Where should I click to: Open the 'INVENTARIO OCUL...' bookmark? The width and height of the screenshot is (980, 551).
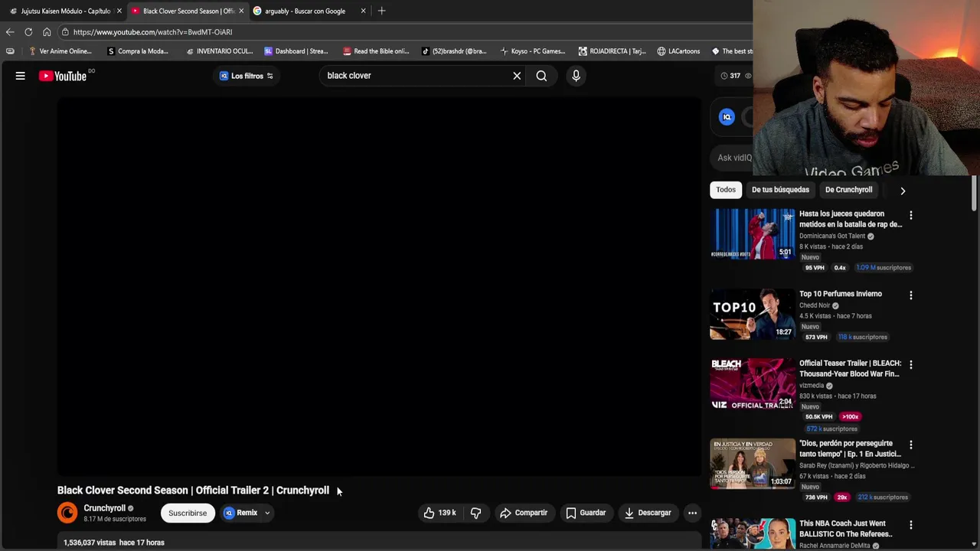pyautogui.click(x=219, y=51)
